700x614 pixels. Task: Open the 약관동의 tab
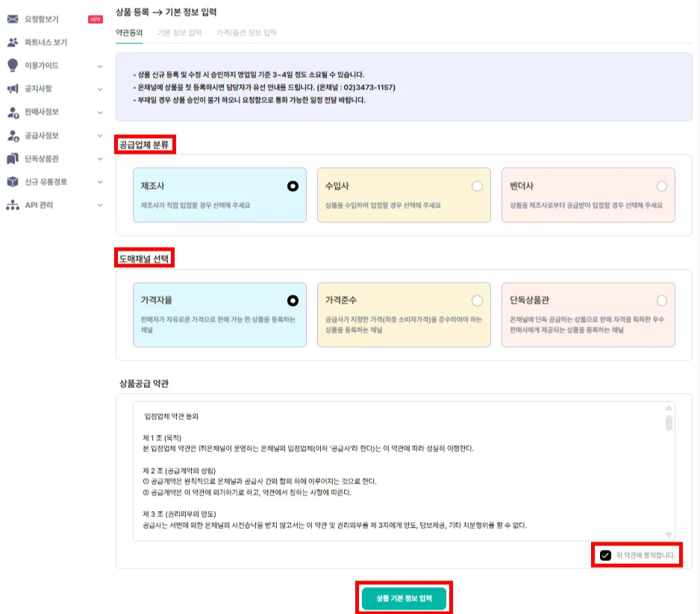[x=129, y=33]
